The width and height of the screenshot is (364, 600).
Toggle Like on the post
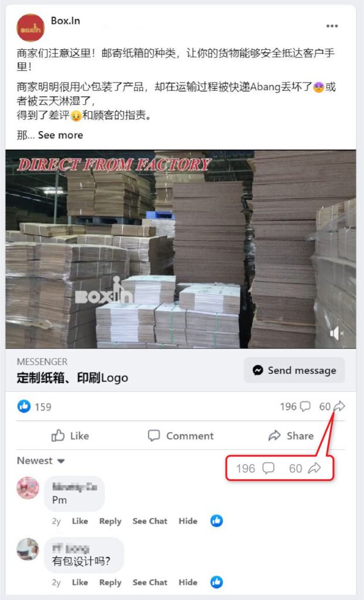tap(70, 436)
